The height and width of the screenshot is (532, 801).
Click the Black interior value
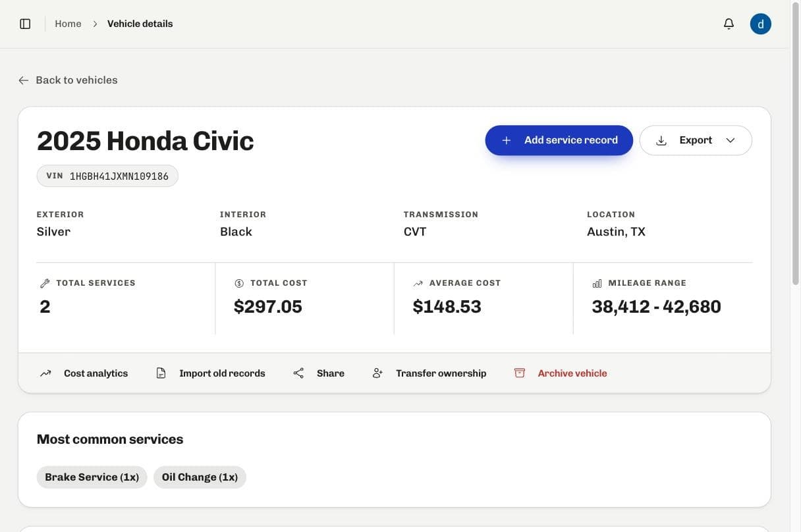pos(236,232)
